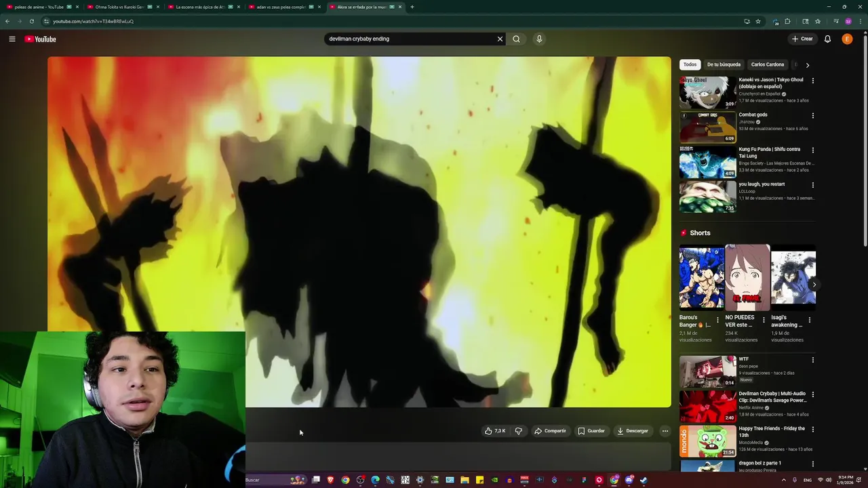Open Kung Fu Panda Shifu thumbnail
Image resolution: width=868 pixels, height=488 pixels.
point(708,161)
